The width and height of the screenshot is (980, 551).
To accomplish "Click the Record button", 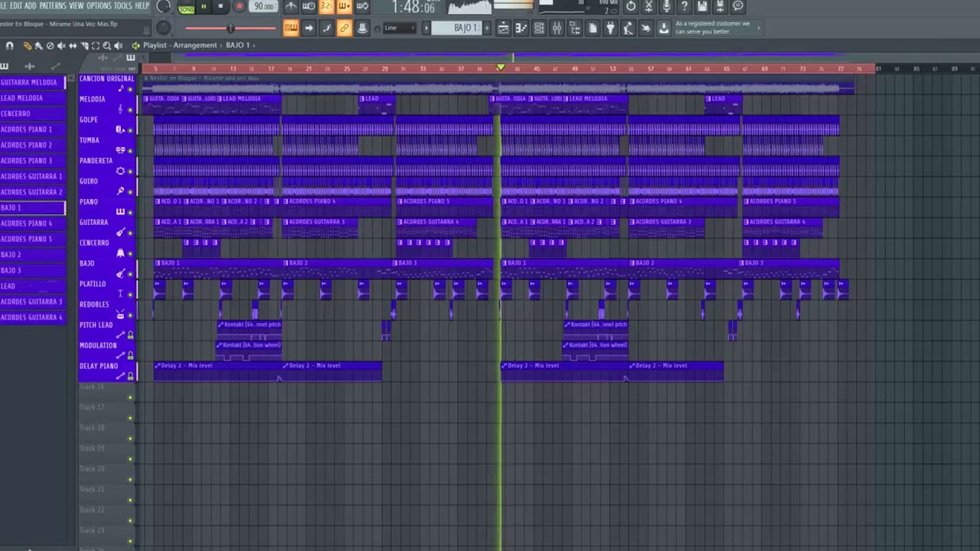I will pyautogui.click(x=239, y=7).
